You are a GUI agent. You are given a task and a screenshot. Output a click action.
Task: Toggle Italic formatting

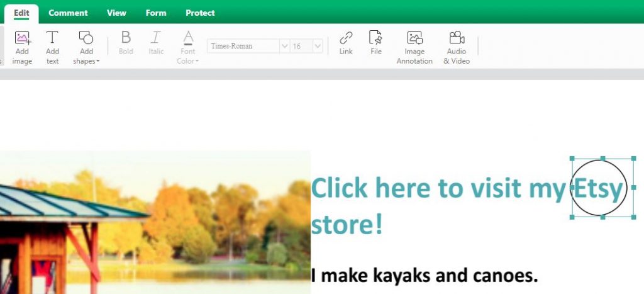tap(156, 43)
